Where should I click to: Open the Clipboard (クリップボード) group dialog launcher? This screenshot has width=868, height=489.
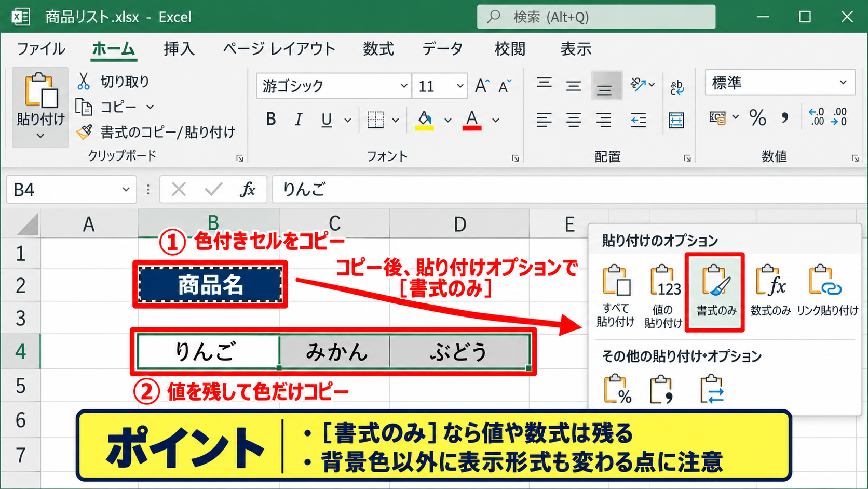[x=240, y=158]
